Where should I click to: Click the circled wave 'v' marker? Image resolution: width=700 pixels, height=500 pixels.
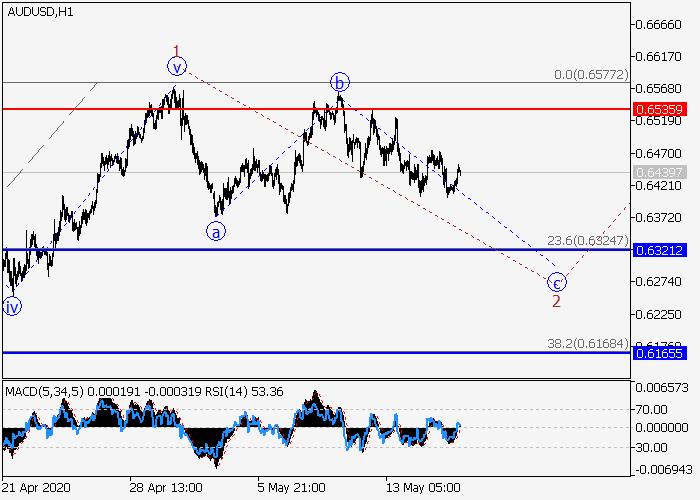tap(177, 67)
